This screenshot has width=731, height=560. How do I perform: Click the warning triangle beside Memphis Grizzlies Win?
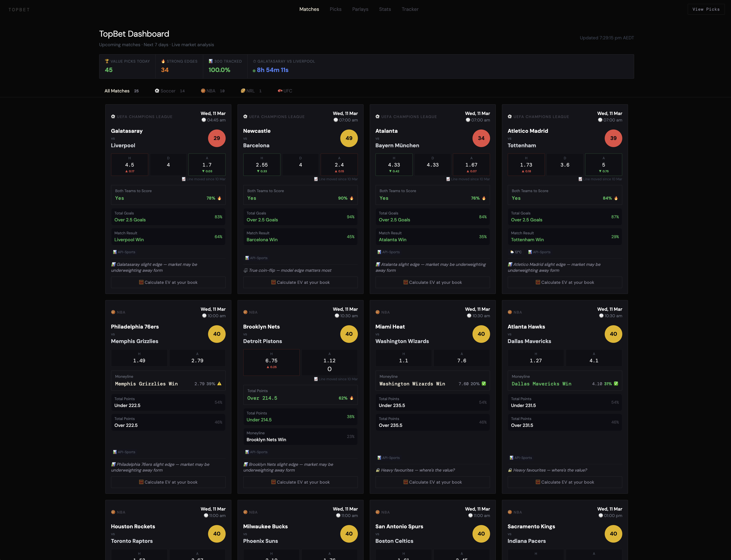219,384
